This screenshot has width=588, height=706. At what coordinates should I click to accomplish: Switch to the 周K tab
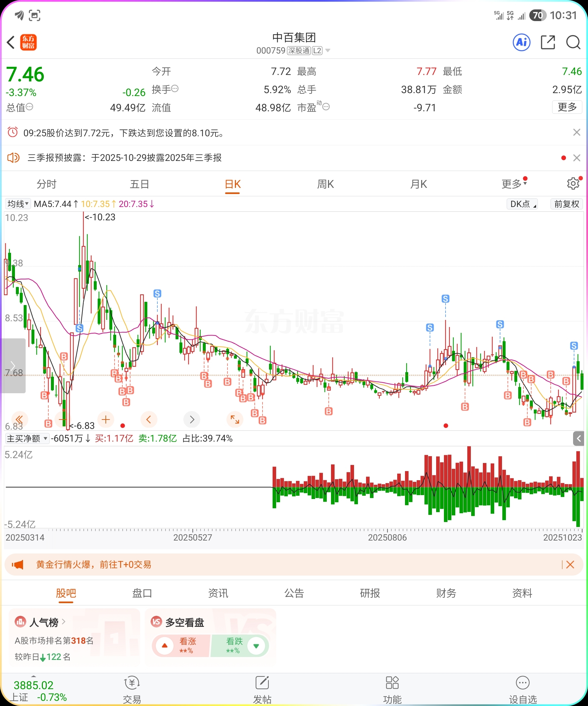[325, 184]
